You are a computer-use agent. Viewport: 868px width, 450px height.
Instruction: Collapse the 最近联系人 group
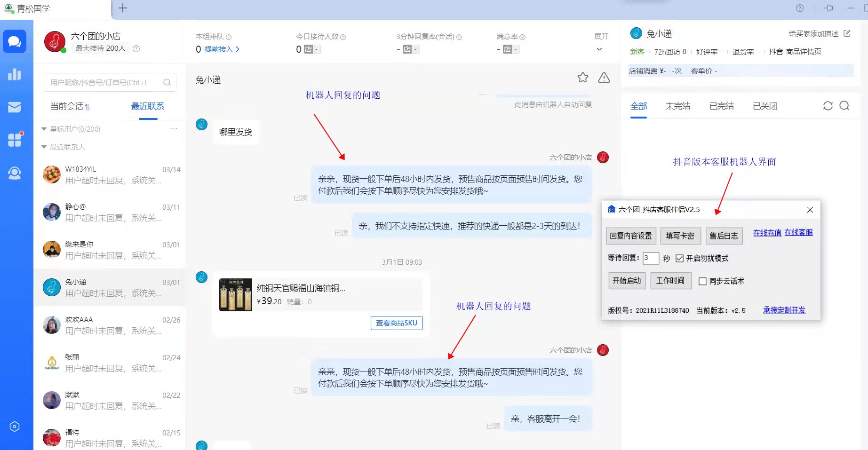click(x=44, y=147)
